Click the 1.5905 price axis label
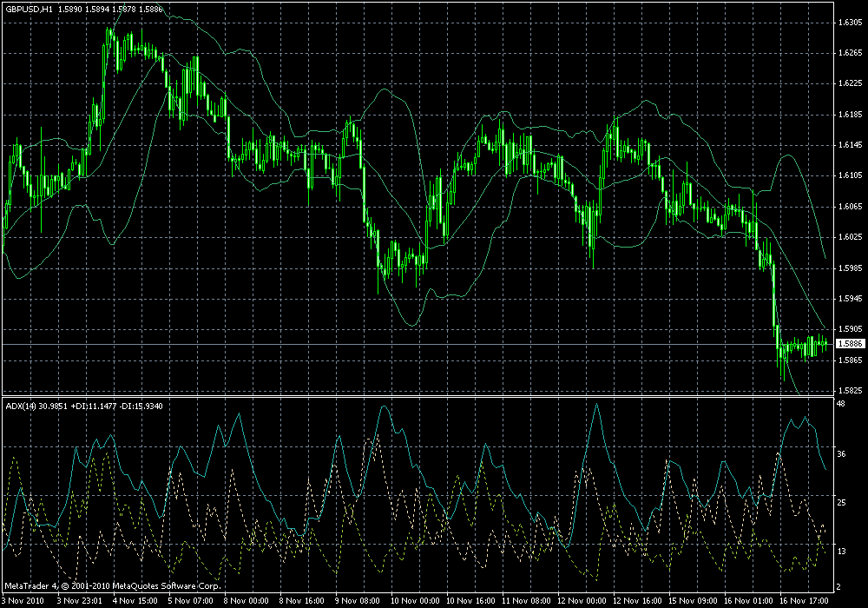This screenshot has width=868, height=608. click(x=851, y=329)
